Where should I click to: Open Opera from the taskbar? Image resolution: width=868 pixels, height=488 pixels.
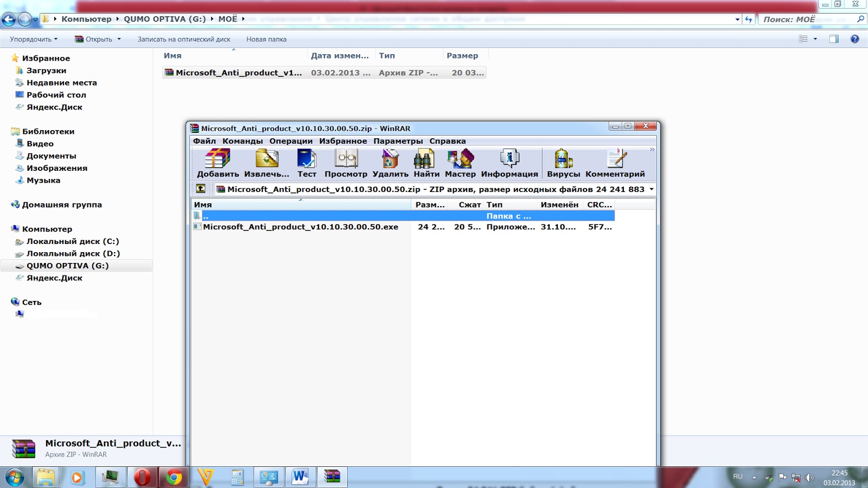142,477
